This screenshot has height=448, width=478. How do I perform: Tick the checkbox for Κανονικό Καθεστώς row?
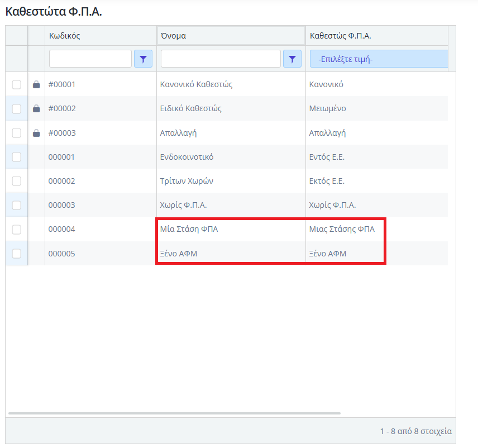click(x=17, y=85)
